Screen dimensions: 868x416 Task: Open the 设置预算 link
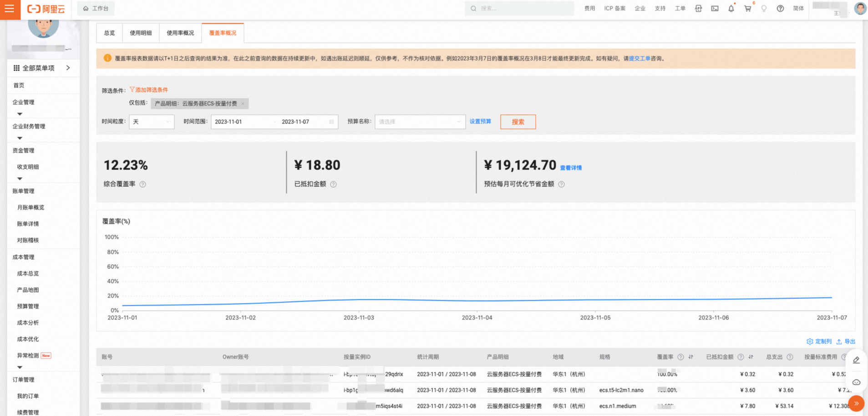pos(480,122)
